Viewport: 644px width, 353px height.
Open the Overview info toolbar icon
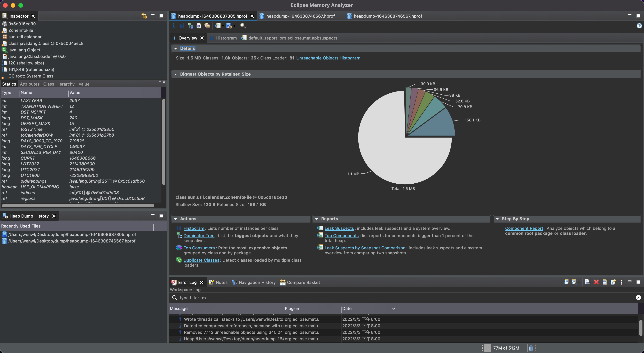(x=173, y=26)
